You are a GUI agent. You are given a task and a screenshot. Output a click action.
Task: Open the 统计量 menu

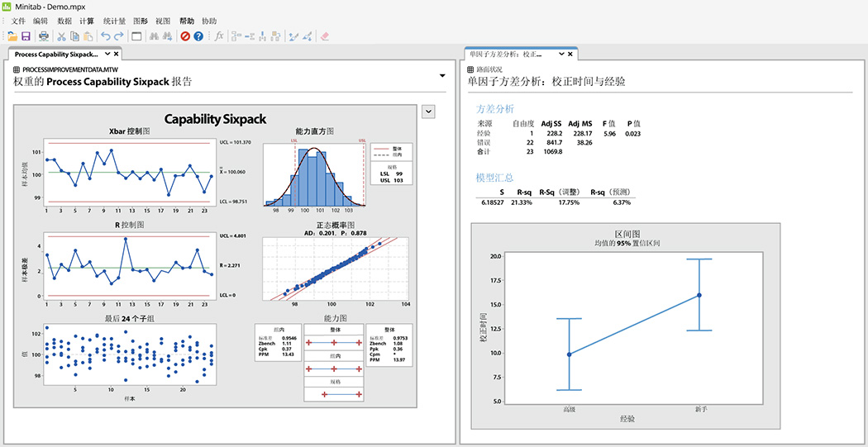click(114, 21)
